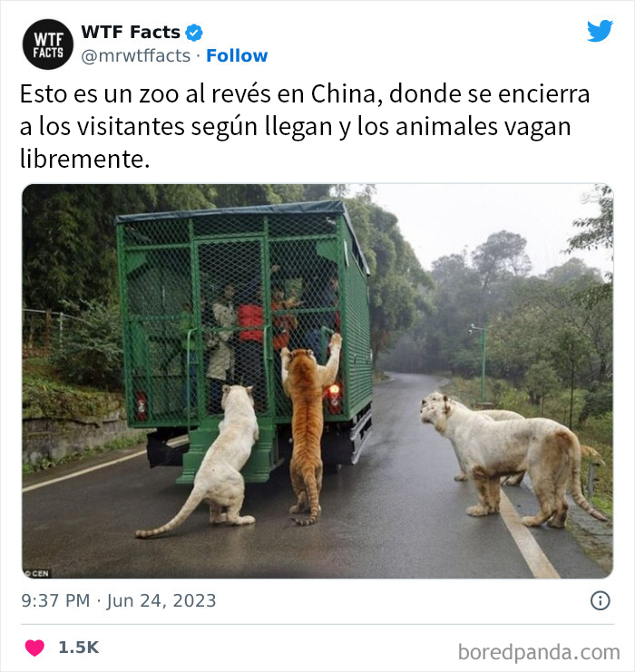Open the tweet photo of tigers
635x672 pixels.
point(317,381)
